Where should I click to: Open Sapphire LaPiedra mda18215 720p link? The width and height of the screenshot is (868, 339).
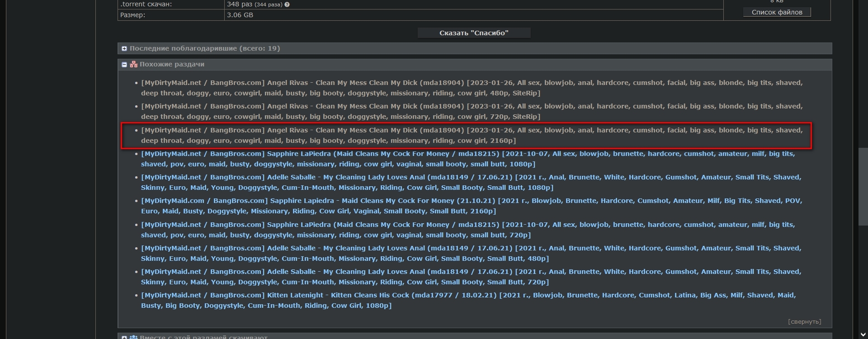click(x=468, y=230)
